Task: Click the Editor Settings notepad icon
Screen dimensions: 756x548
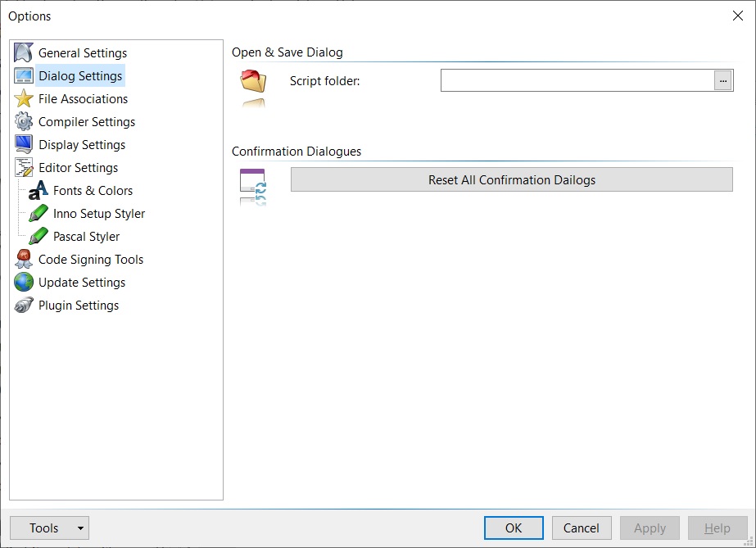Action: click(23, 167)
